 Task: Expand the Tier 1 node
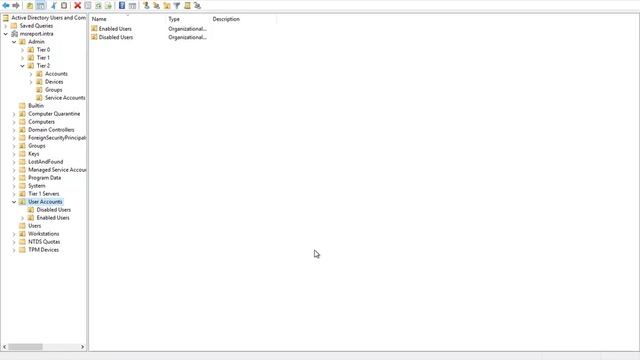coord(22,58)
